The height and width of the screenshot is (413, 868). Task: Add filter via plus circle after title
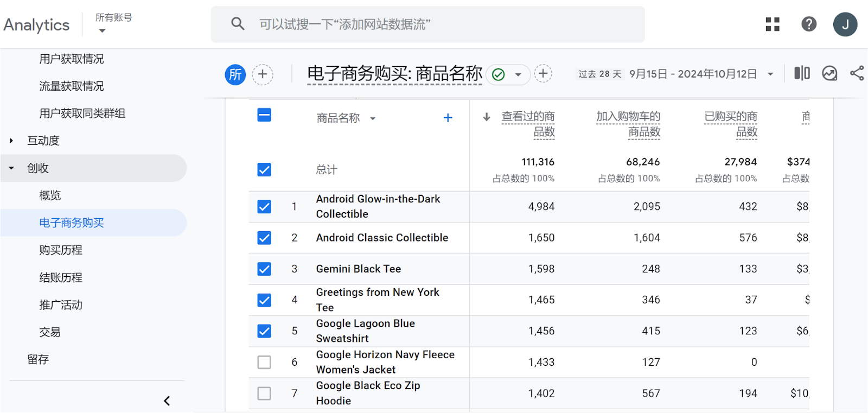[x=543, y=74]
